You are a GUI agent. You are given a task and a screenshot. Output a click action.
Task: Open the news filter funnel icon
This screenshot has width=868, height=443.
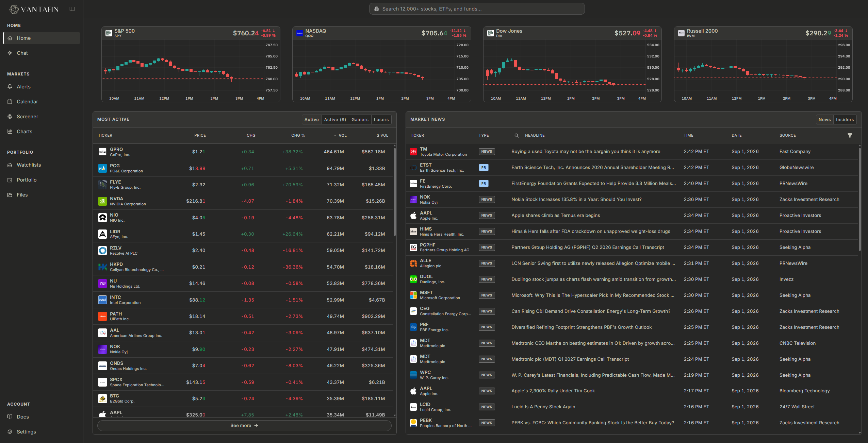pyautogui.click(x=850, y=135)
